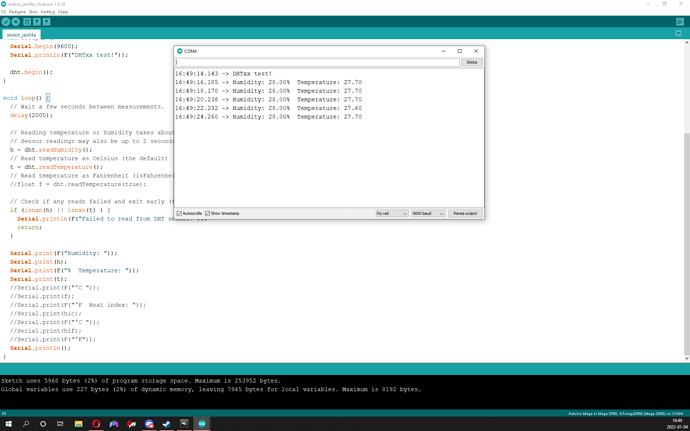This screenshot has height=431, width=690.
Task: Open File Explorer from the taskbar
Action: click(78, 424)
